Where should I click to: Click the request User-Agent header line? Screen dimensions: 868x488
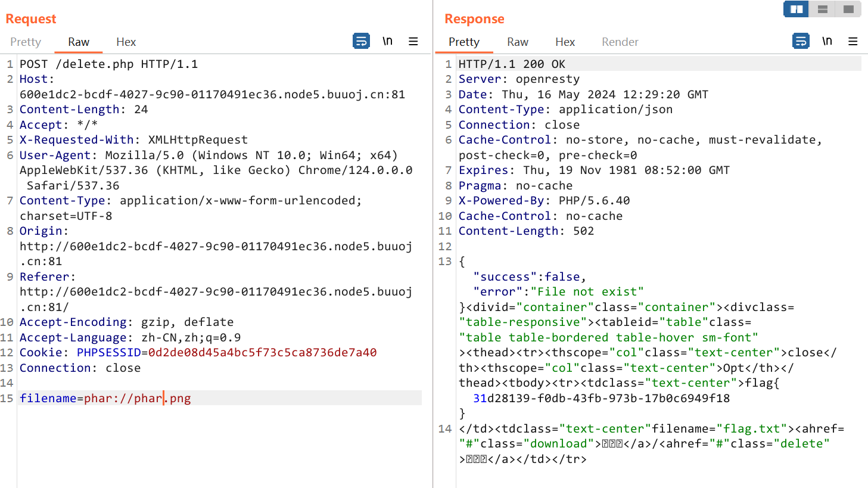click(x=216, y=170)
